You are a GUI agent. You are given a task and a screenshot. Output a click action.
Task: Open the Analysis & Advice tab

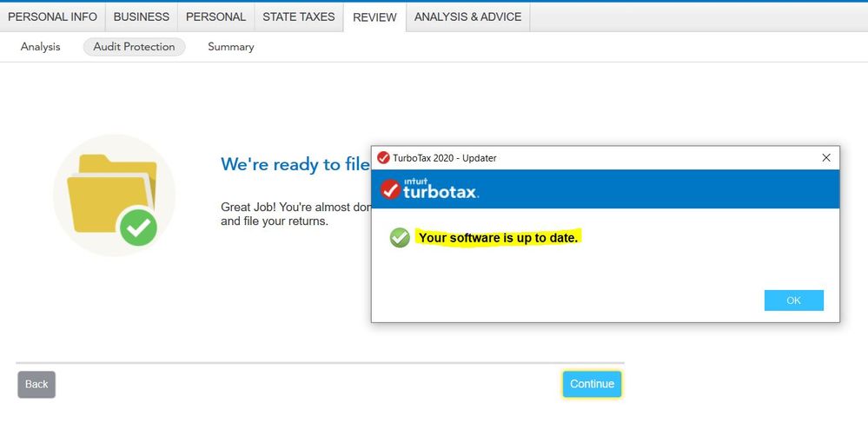(x=467, y=17)
